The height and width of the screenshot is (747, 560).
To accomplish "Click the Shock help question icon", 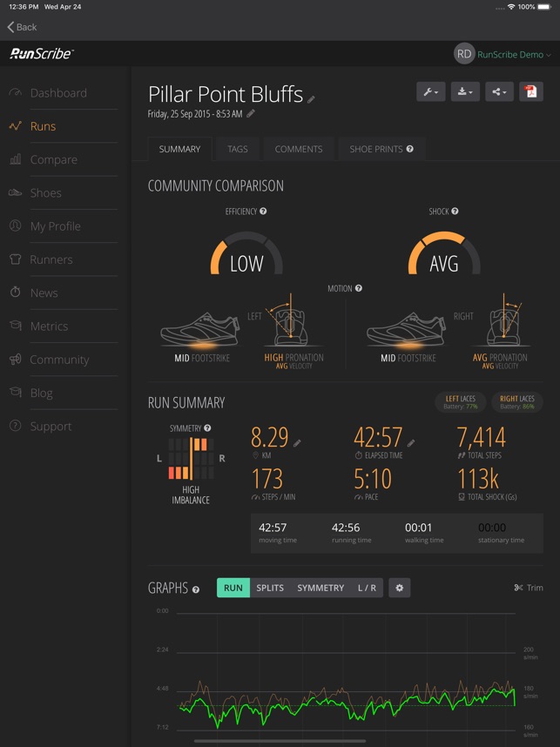I will [455, 211].
